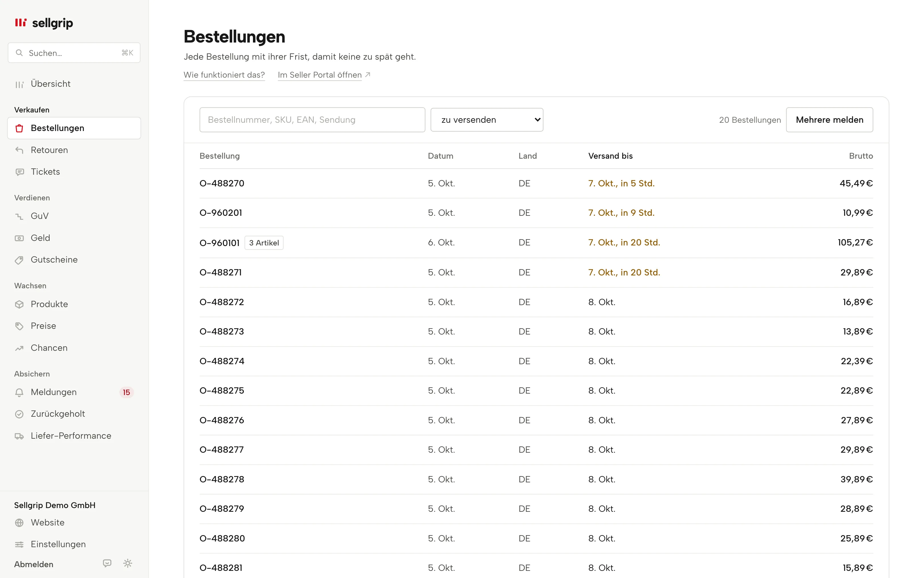The width and height of the screenshot is (924, 578).
Task: Click the Website globe icon
Action: pos(19,523)
